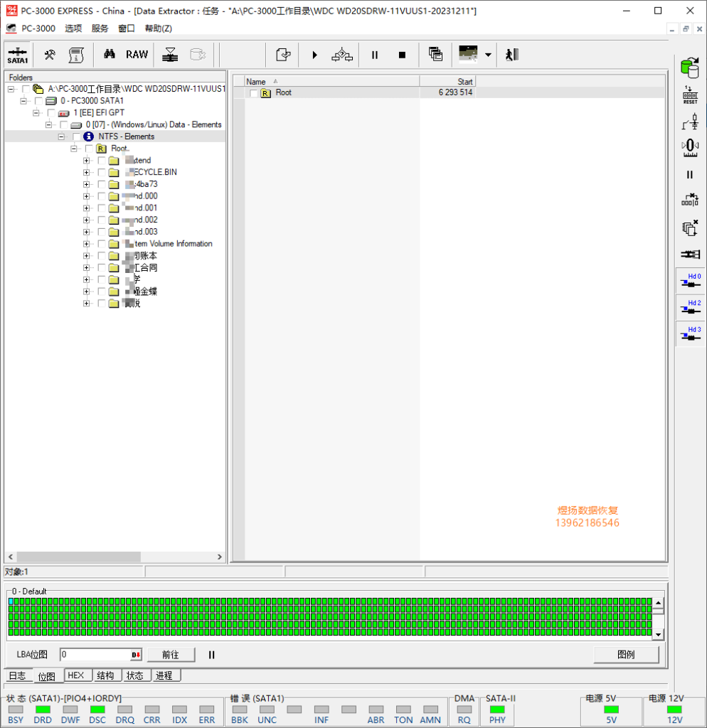Expand the nd.001 folder
Viewport: 707px width, 728px height.
tap(86, 208)
